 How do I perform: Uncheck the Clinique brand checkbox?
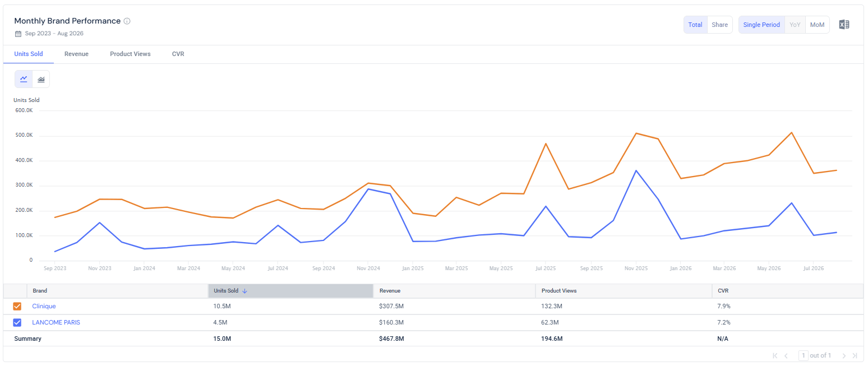click(x=17, y=306)
